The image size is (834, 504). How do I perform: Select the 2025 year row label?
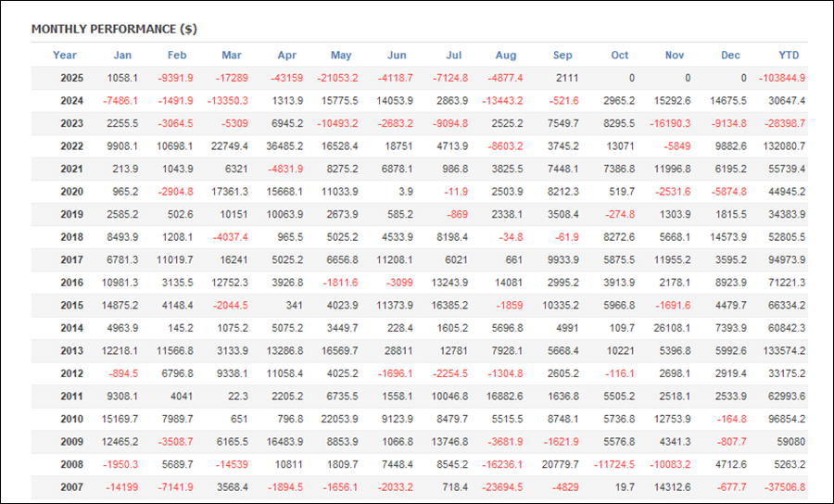pos(71,79)
